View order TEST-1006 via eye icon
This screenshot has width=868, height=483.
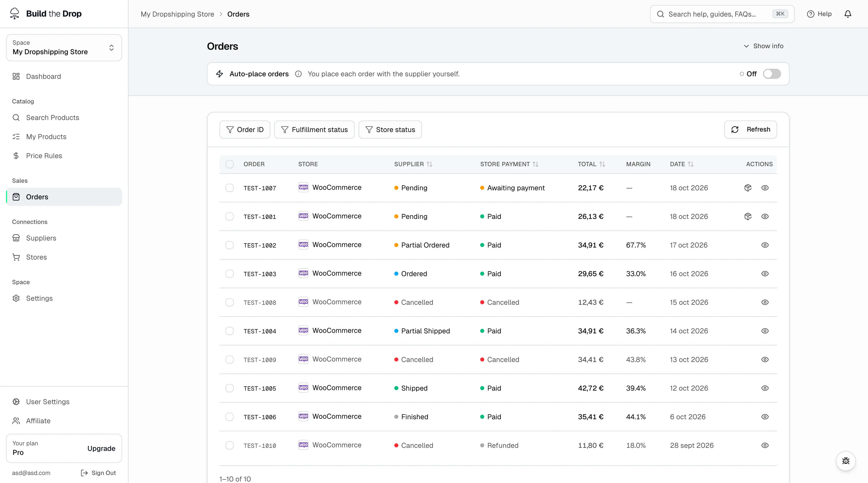(x=765, y=417)
